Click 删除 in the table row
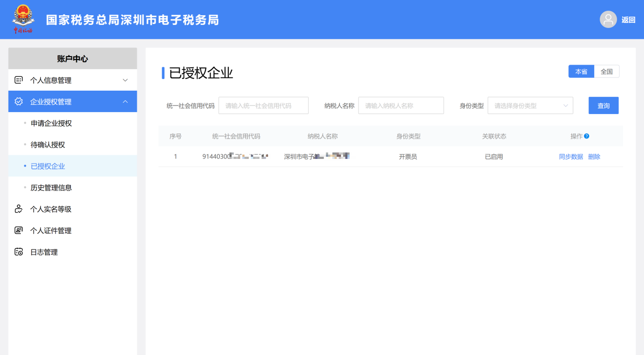 (x=594, y=156)
